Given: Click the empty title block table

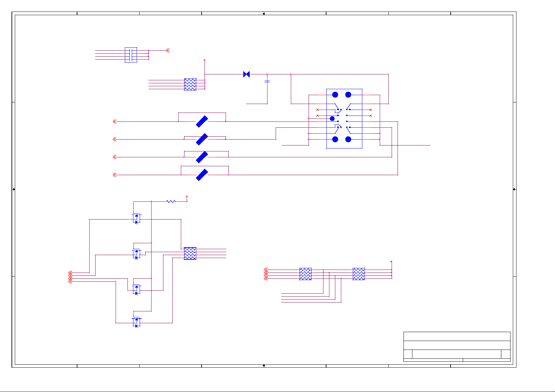Looking at the screenshot, I should tap(457, 347).
